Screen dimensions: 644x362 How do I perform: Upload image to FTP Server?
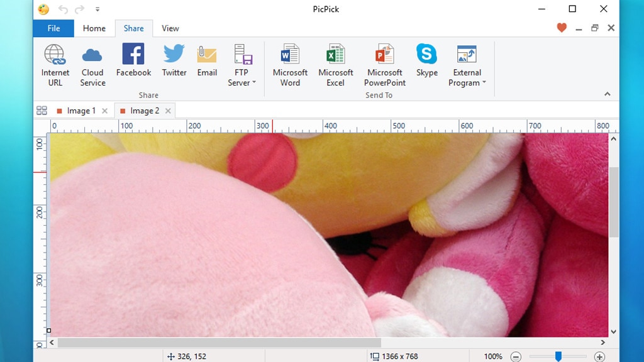tap(241, 65)
